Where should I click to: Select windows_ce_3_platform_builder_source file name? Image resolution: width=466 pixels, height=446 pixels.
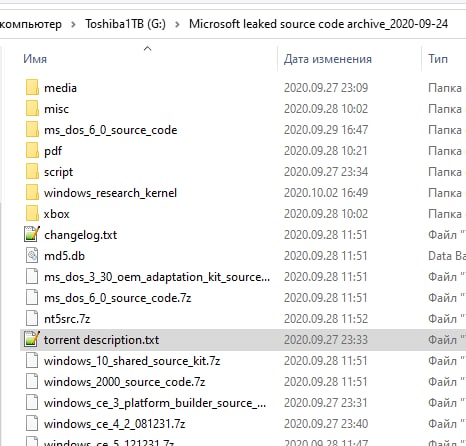tap(155, 403)
